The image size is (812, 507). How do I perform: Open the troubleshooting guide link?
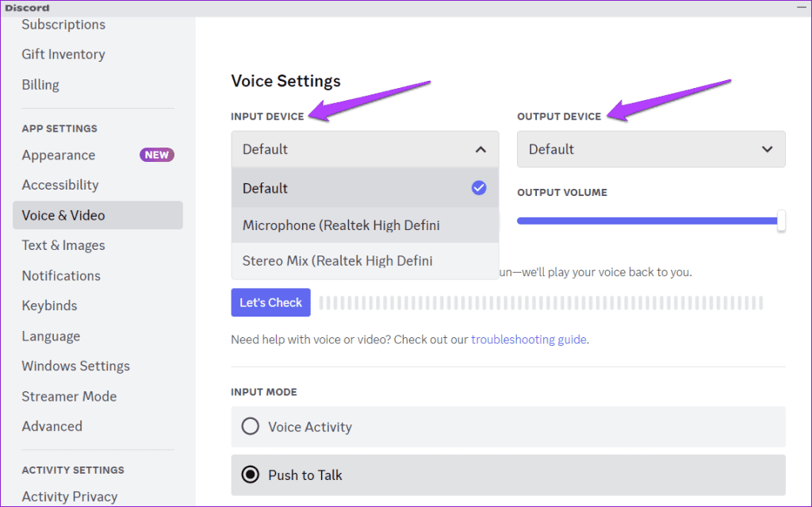pos(528,339)
